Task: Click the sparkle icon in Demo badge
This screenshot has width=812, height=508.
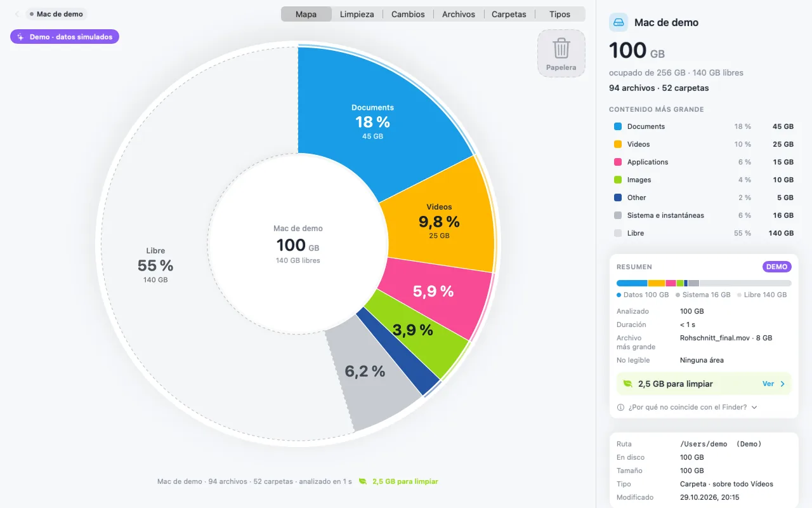Action: [20, 37]
